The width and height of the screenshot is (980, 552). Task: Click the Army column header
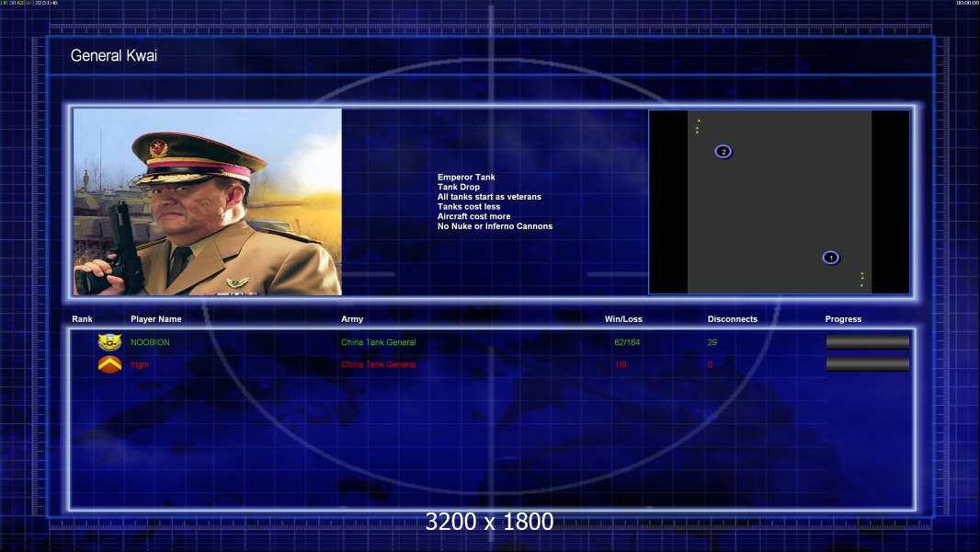coord(352,319)
